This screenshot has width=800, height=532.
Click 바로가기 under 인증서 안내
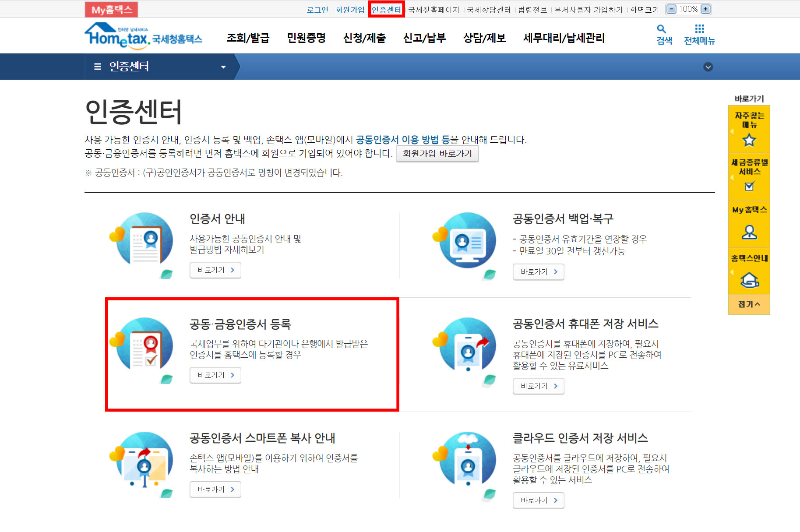[x=215, y=270]
